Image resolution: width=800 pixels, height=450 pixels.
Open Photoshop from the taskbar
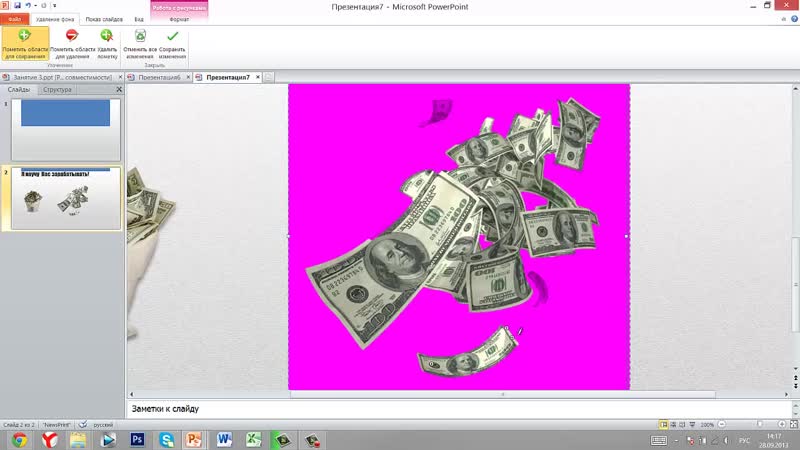[138, 439]
